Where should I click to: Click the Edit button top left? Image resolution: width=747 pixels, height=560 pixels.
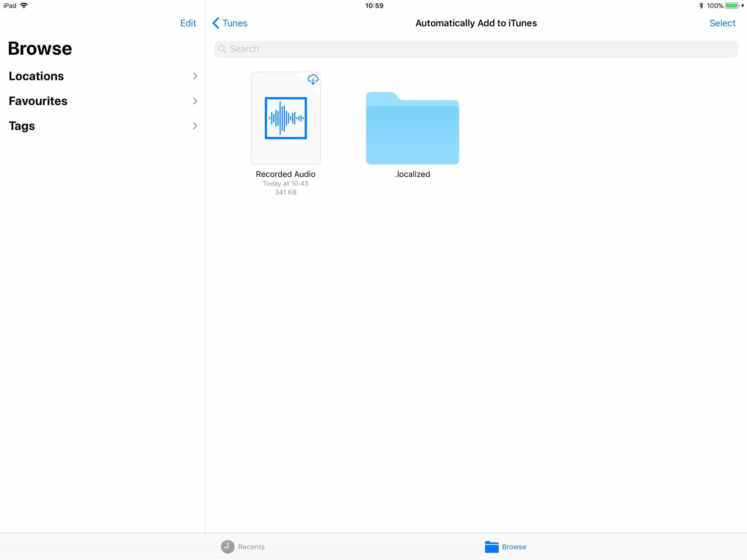tap(188, 23)
